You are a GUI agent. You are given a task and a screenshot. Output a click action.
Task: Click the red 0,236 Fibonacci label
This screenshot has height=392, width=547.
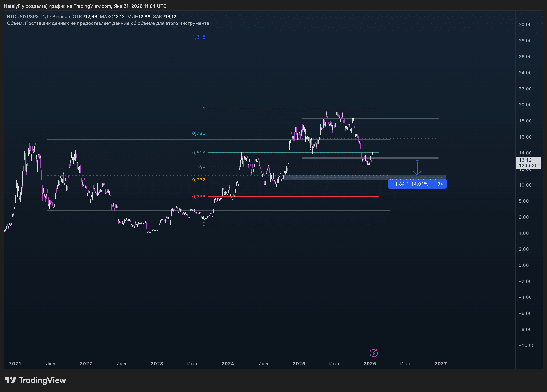coord(199,197)
